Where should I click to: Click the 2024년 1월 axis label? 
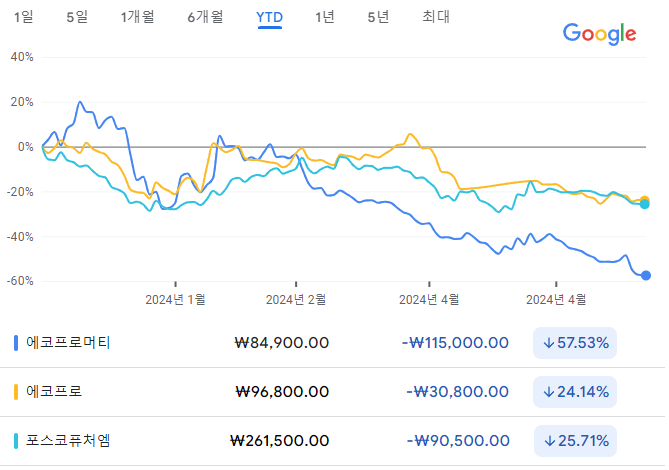tap(175, 299)
